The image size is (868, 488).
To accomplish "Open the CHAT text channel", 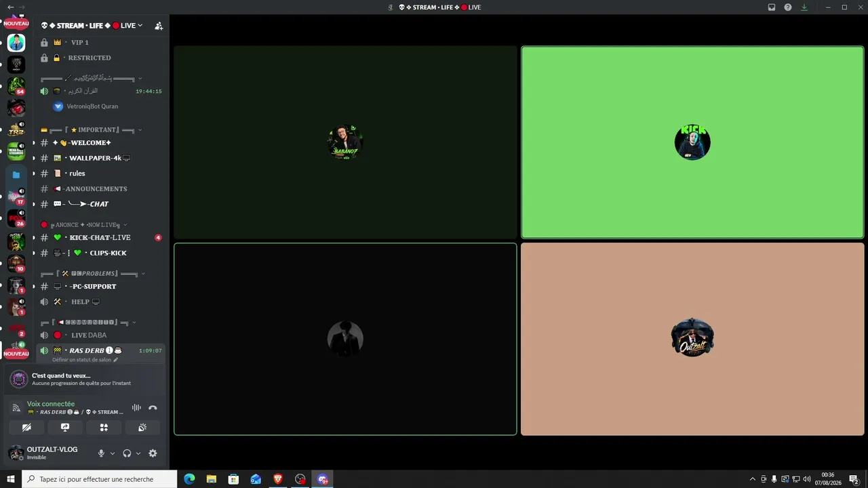I will [x=100, y=204].
